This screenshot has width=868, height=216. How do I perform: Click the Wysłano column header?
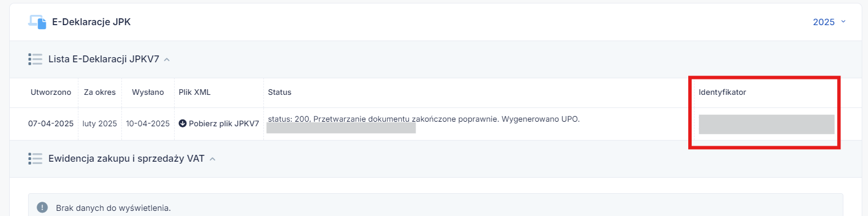[x=148, y=92]
